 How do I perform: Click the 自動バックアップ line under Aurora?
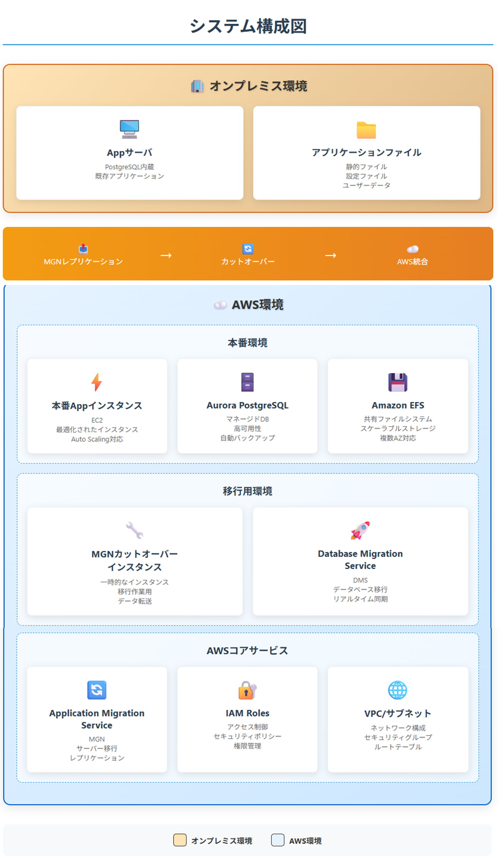pos(248,438)
